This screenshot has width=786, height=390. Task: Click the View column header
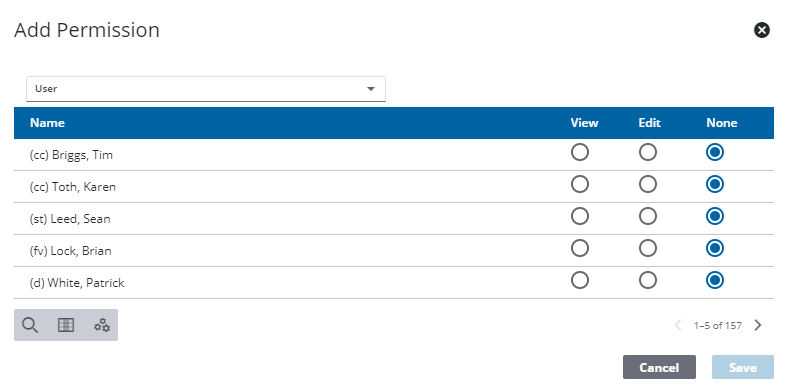tap(584, 123)
